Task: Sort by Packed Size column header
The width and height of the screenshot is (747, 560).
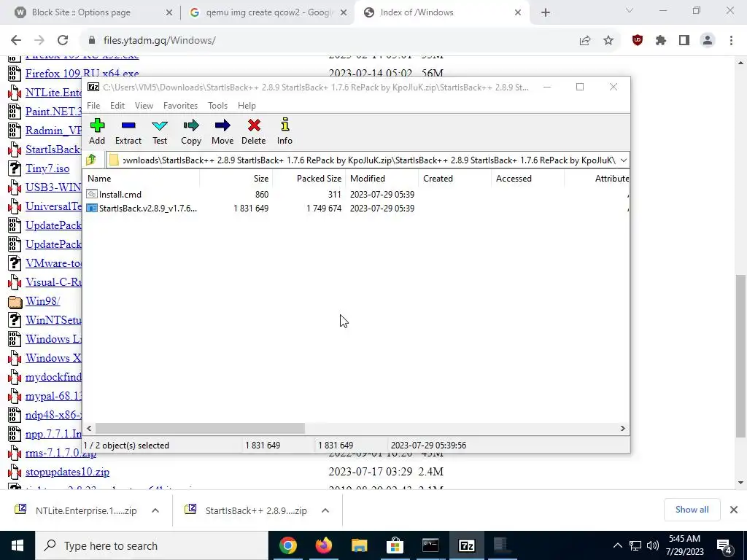Action: [x=309, y=179]
